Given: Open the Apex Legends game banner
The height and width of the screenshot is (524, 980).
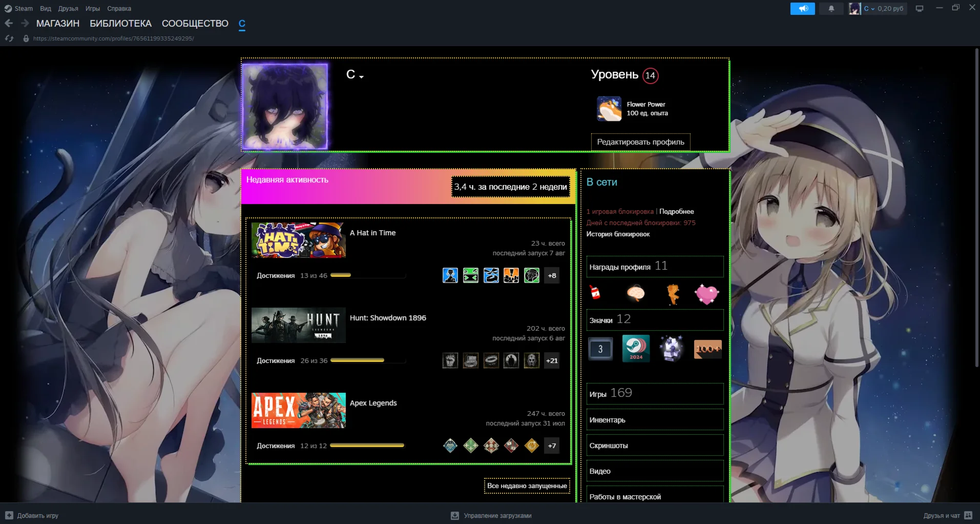Looking at the screenshot, I should tap(299, 410).
